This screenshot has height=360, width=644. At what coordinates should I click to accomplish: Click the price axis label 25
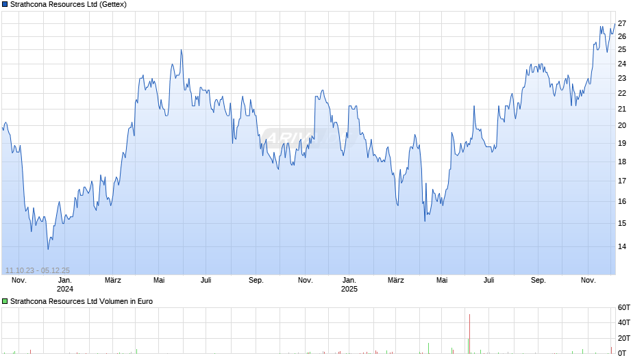tap(622, 50)
